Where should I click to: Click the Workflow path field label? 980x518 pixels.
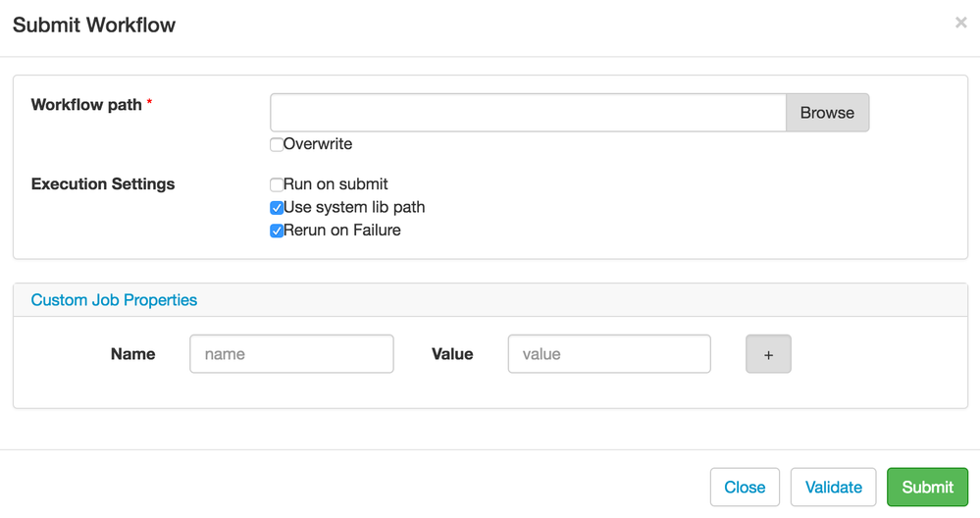click(86, 105)
